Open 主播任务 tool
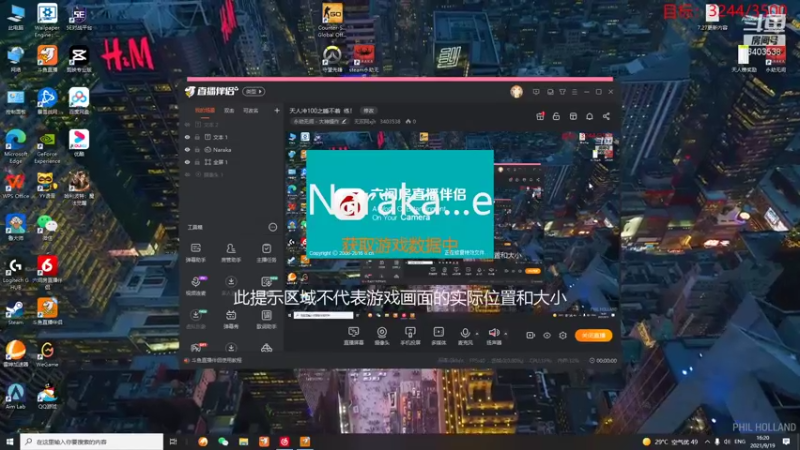 [x=266, y=253]
